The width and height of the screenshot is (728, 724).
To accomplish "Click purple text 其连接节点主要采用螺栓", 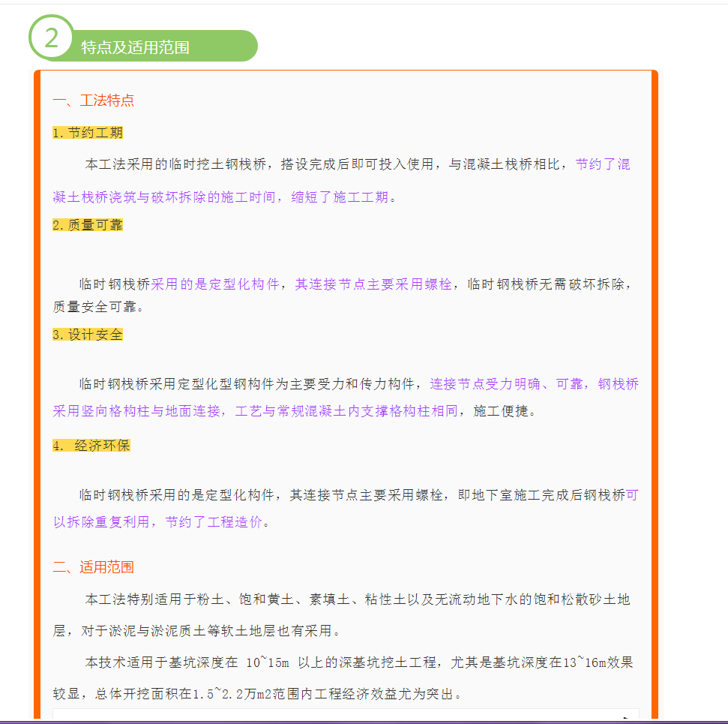I will pyautogui.click(x=373, y=284).
